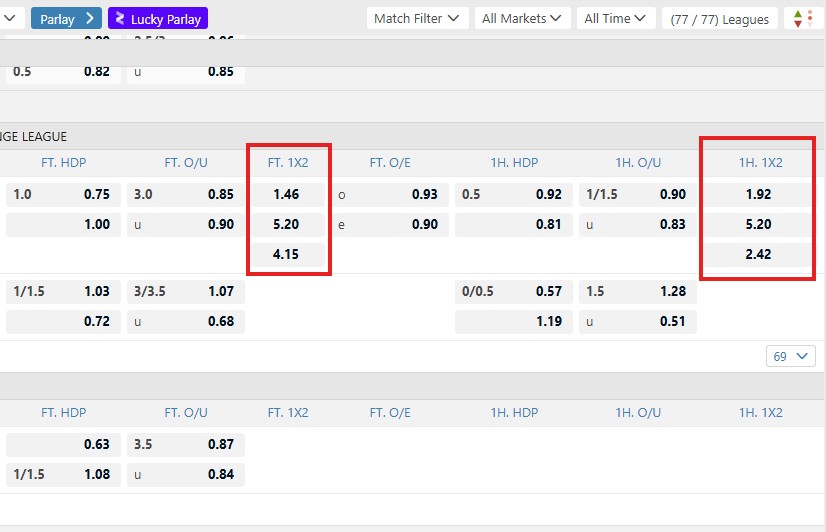Screen dimensions: 826x532
Task: Open the All Time dropdown
Action: tap(616, 19)
